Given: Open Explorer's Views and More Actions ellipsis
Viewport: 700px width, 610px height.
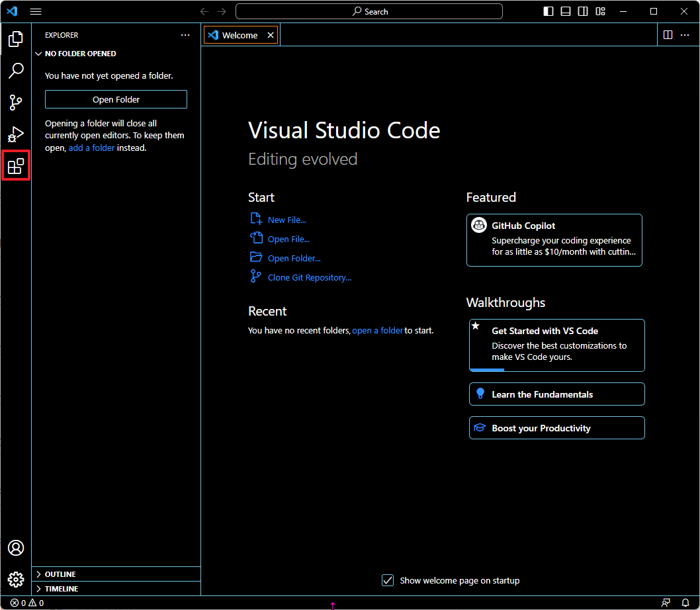Looking at the screenshot, I should tap(185, 35).
